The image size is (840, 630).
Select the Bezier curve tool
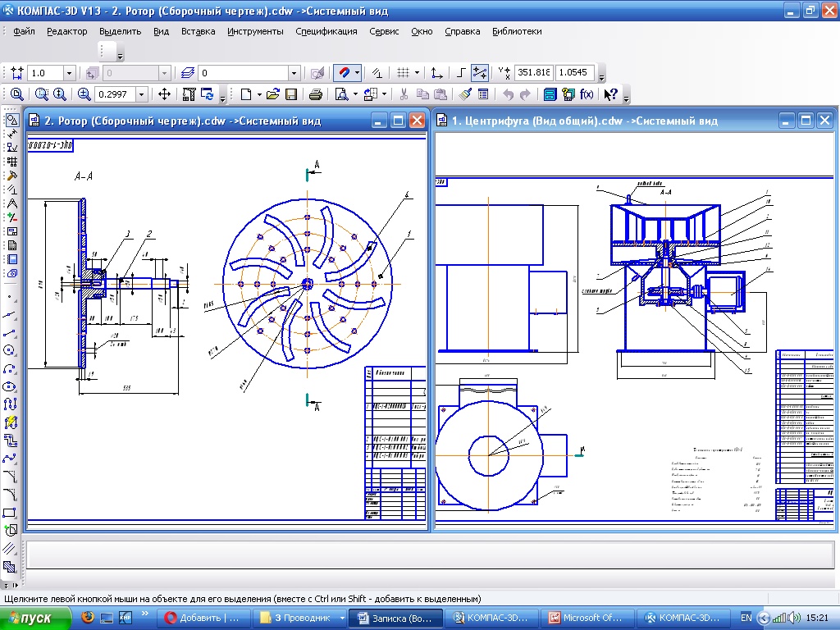coord(10,458)
